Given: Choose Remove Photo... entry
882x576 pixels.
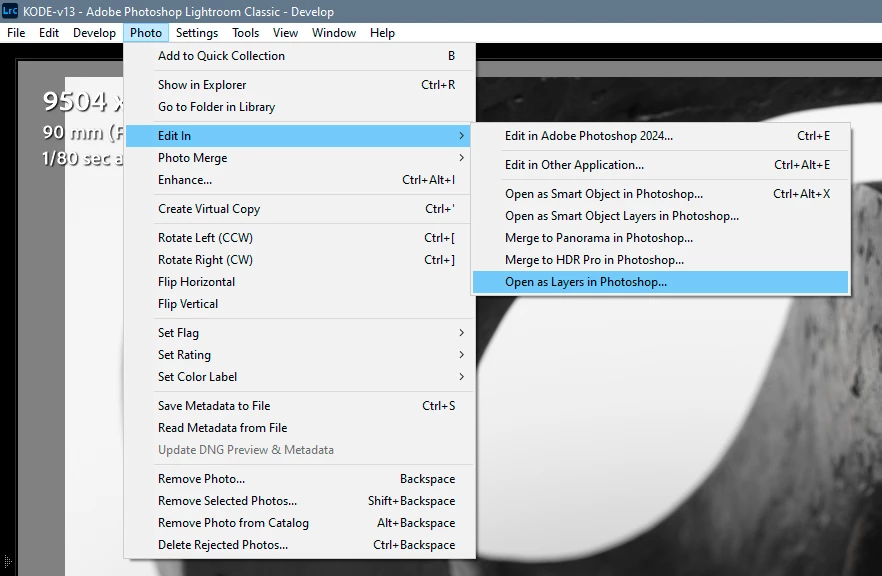Looking at the screenshot, I should 299,479.
